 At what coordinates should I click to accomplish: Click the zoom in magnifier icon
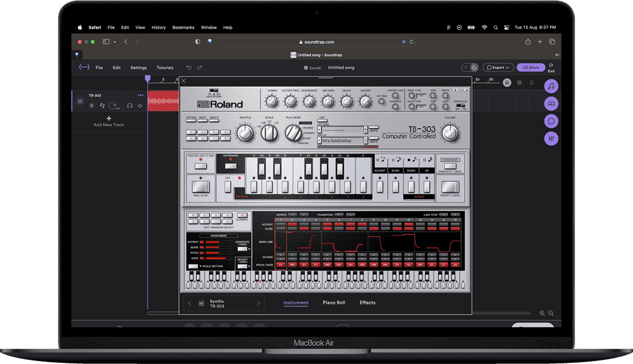coord(542,313)
